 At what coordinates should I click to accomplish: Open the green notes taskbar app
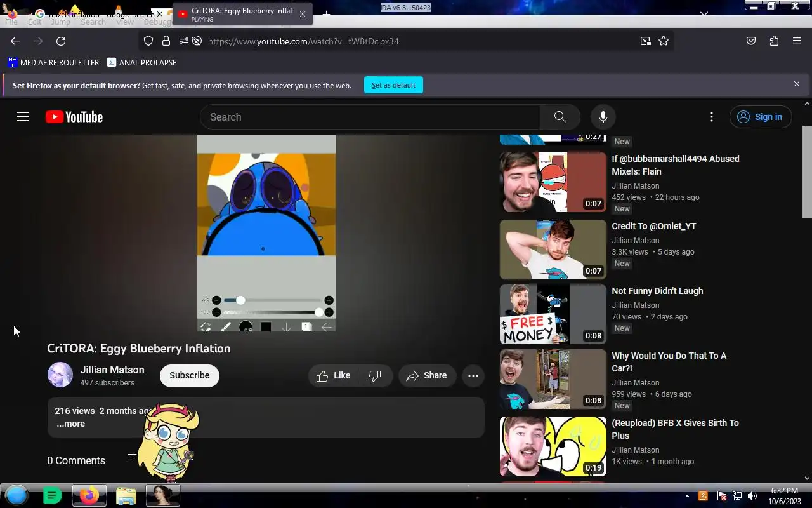[52, 495]
